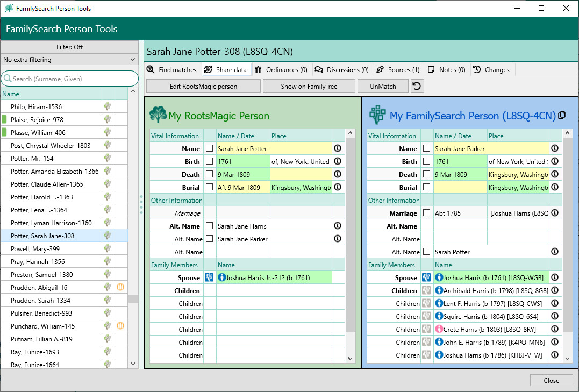The width and height of the screenshot is (579, 392).
Task: Click the Filter: Off header bar
Action: tap(70, 47)
